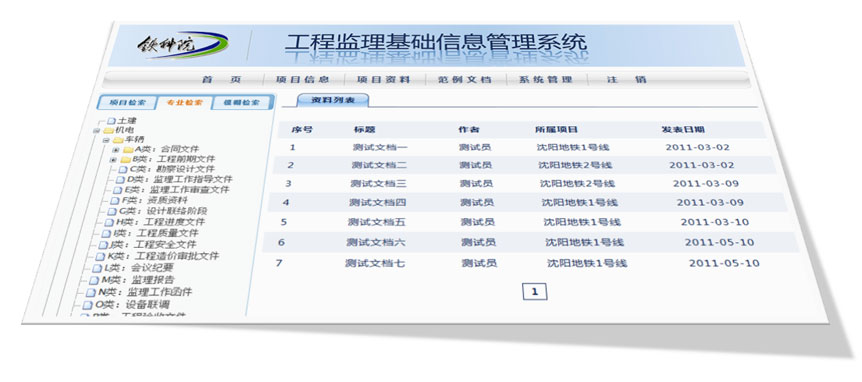The height and width of the screenshot is (382, 862).
Task: Click the document icon of I类：工程质量文件
Action: pyautogui.click(x=105, y=234)
